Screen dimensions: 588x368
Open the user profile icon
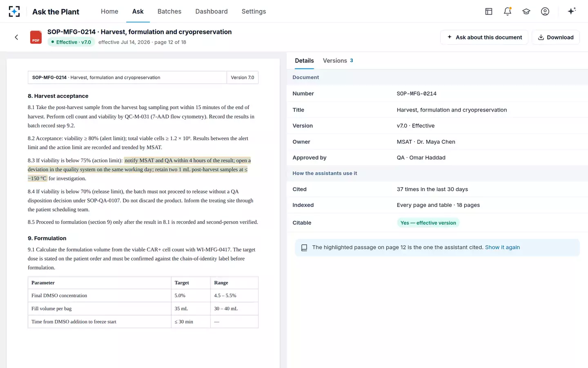point(545,11)
